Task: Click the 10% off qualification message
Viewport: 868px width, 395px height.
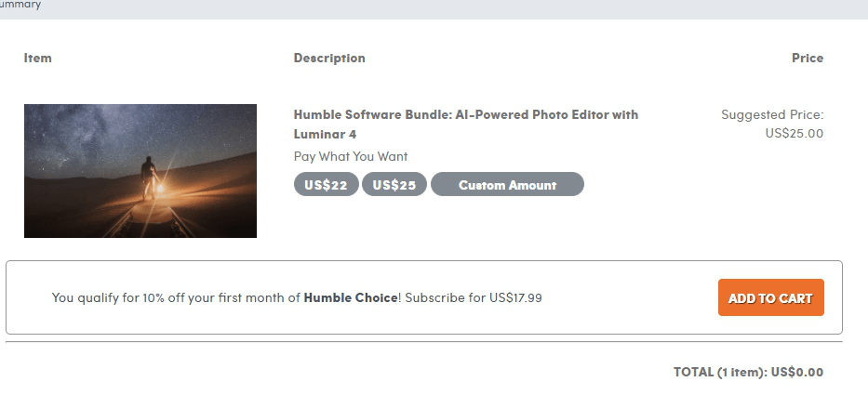Action: coord(177,298)
